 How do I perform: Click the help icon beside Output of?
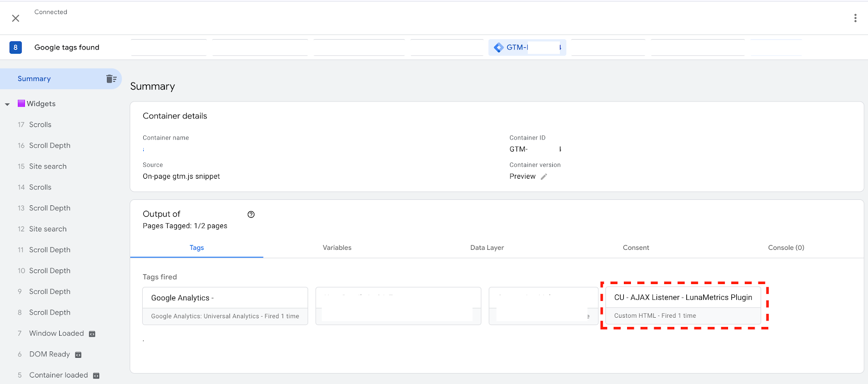[x=251, y=215]
